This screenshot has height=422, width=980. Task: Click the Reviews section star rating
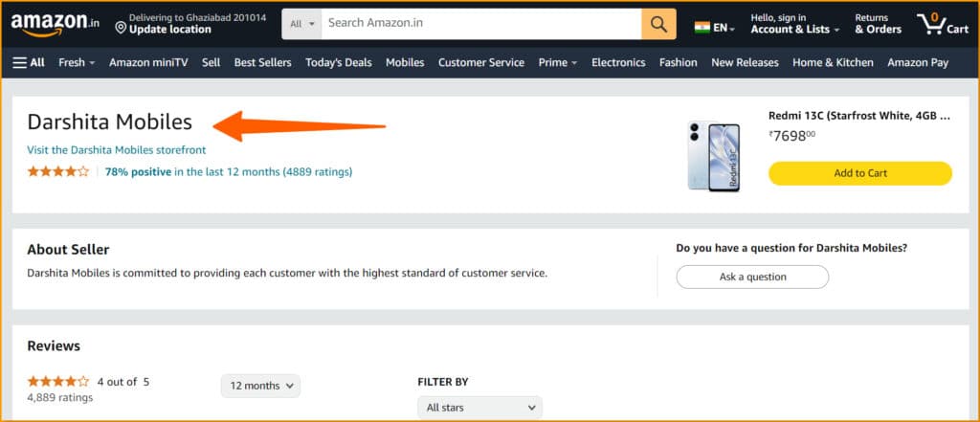click(x=58, y=382)
